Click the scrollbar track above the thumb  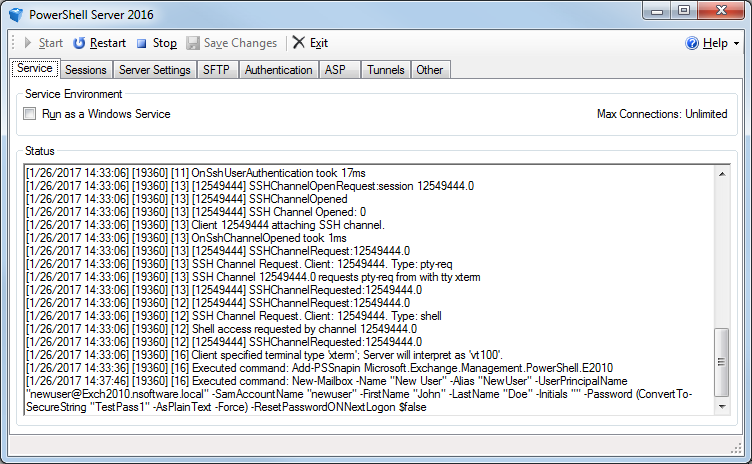pyautogui.click(x=722, y=254)
